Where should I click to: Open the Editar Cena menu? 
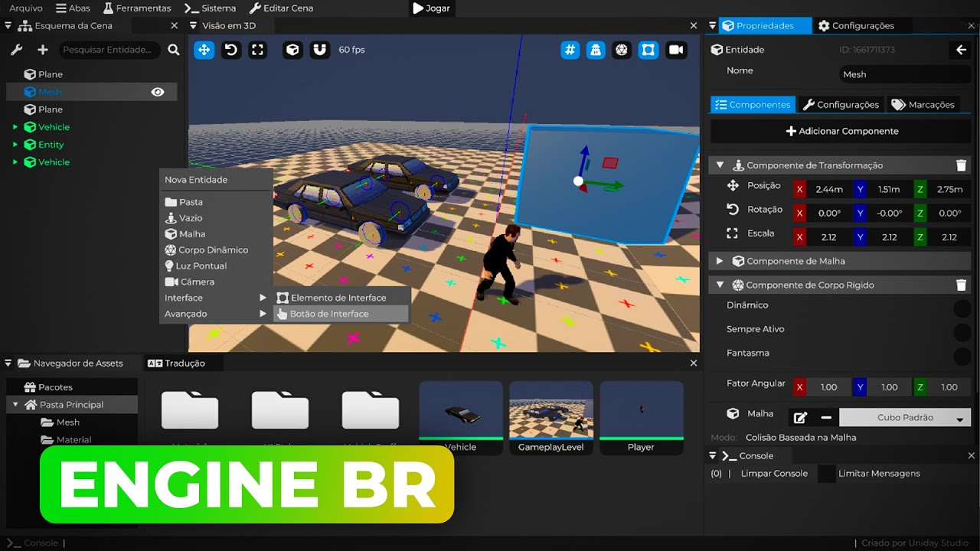(x=281, y=8)
